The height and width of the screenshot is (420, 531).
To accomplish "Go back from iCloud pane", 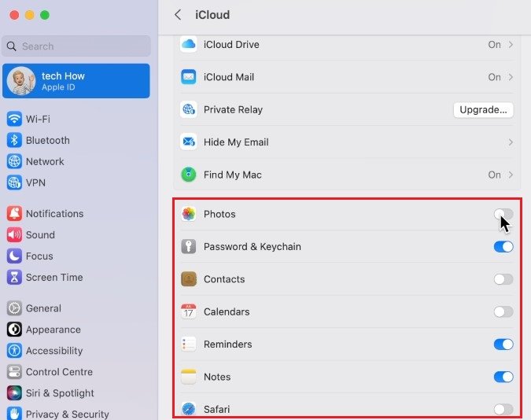I will 178,15.
